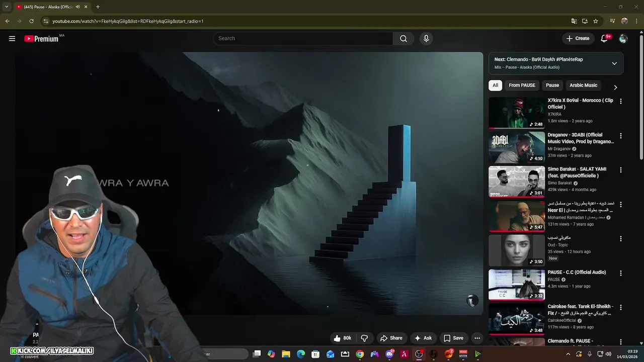Expand the Mix playlist panel chevron
The height and width of the screenshot is (362, 644).
(614, 63)
